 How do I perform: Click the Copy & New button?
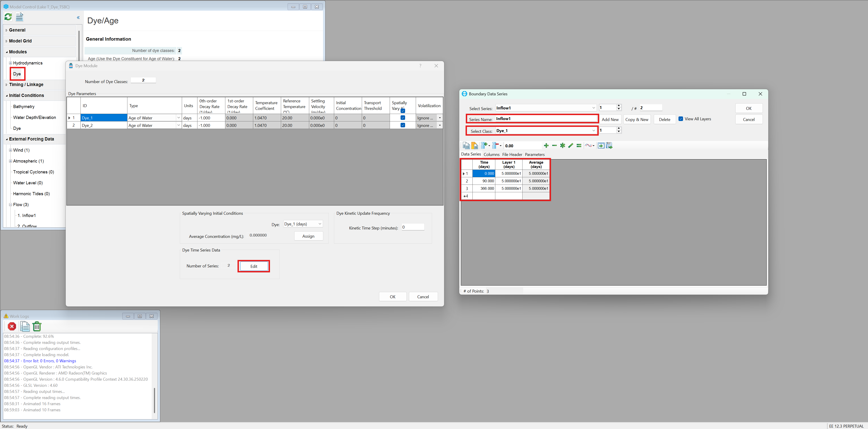[x=637, y=119]
